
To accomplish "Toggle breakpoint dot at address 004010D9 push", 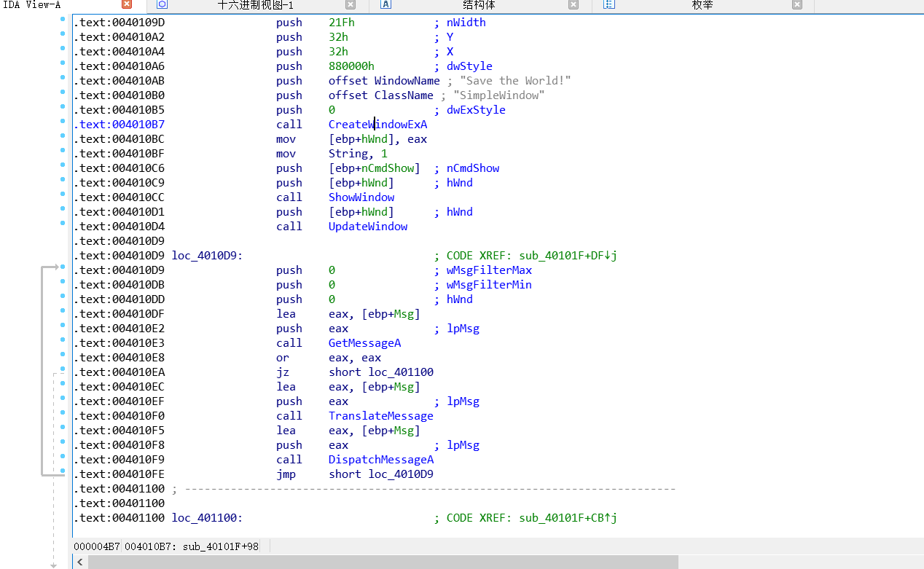I will 63,267.
